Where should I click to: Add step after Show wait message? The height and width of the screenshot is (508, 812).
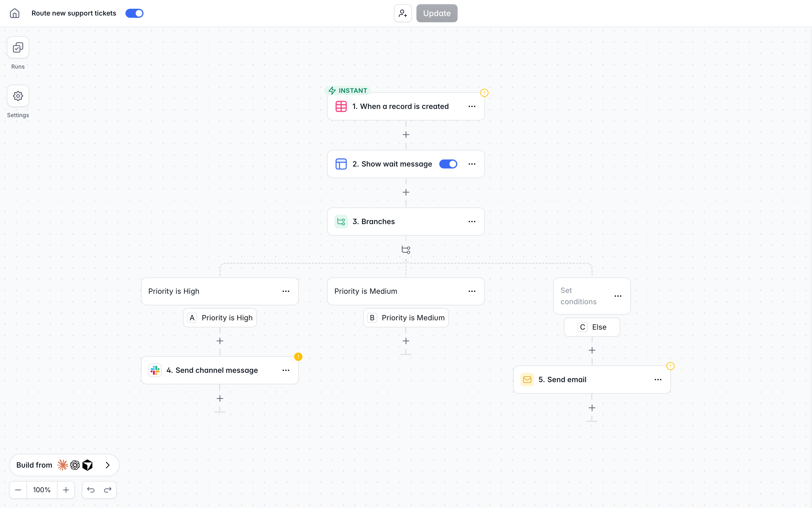click(406, 192)
